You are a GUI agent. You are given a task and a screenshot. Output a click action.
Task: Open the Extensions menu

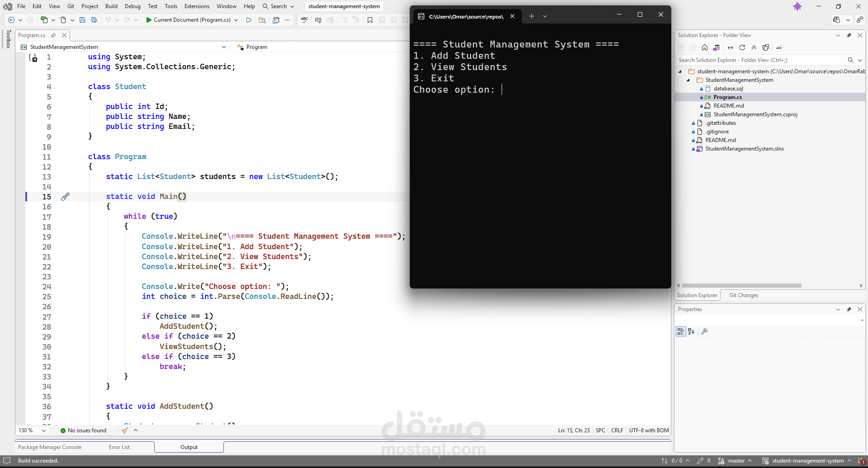click(197, 6)
